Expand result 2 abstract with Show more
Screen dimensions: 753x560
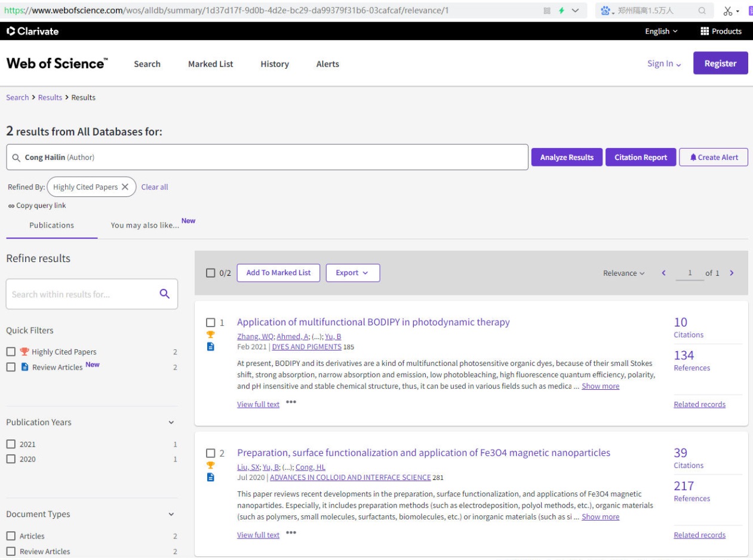click(600, 517)
